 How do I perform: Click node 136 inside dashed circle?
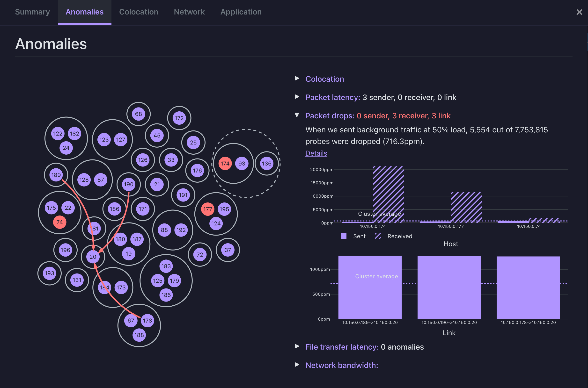(x=267, y=164)
